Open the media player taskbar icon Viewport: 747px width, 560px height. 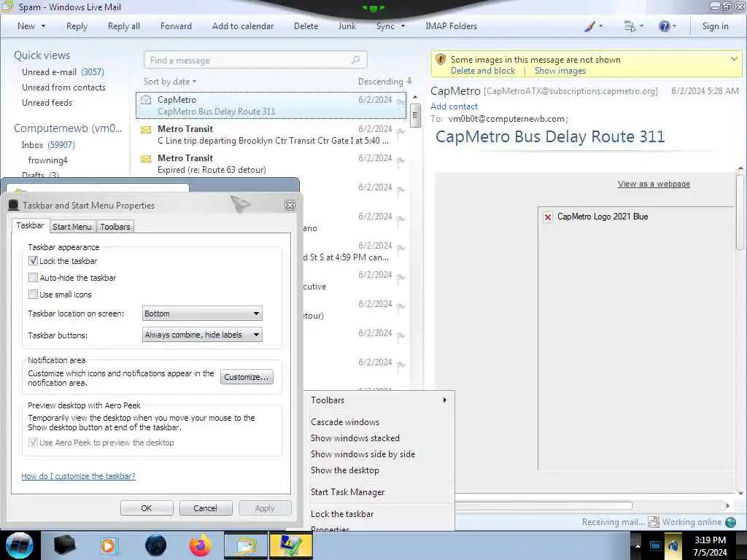tap(108, 545)
